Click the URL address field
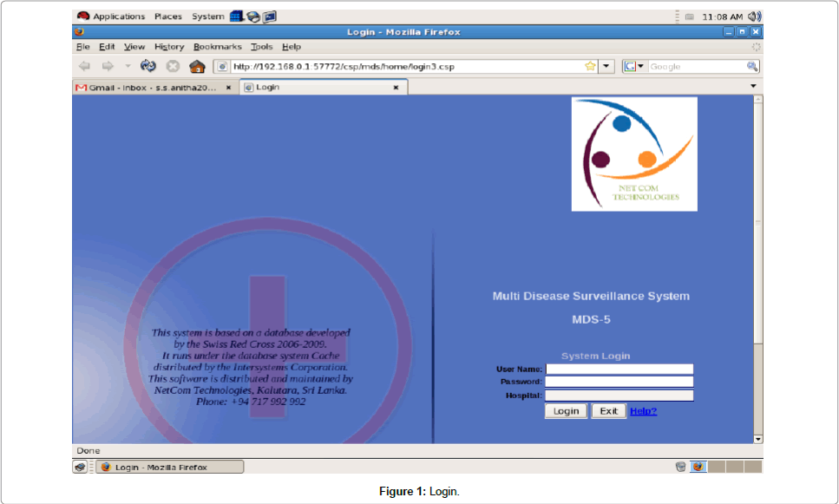Viewport: 839px width, 504px height. (x=407, y=66)
